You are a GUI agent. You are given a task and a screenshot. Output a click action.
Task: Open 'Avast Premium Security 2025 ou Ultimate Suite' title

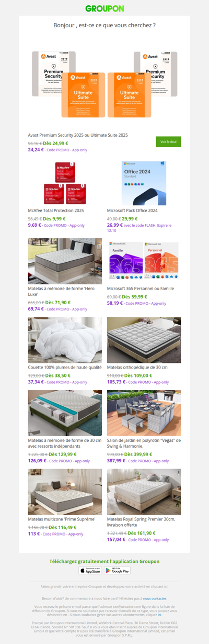click(78, 135)
